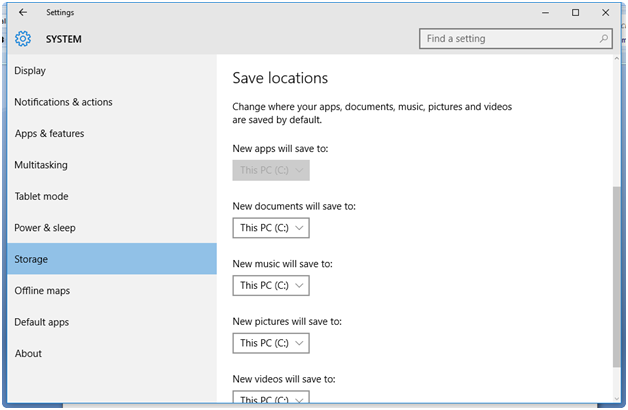Select Default apps in the sidebar
The width and height of the screenshot is (628, 410).
[42, 322]
